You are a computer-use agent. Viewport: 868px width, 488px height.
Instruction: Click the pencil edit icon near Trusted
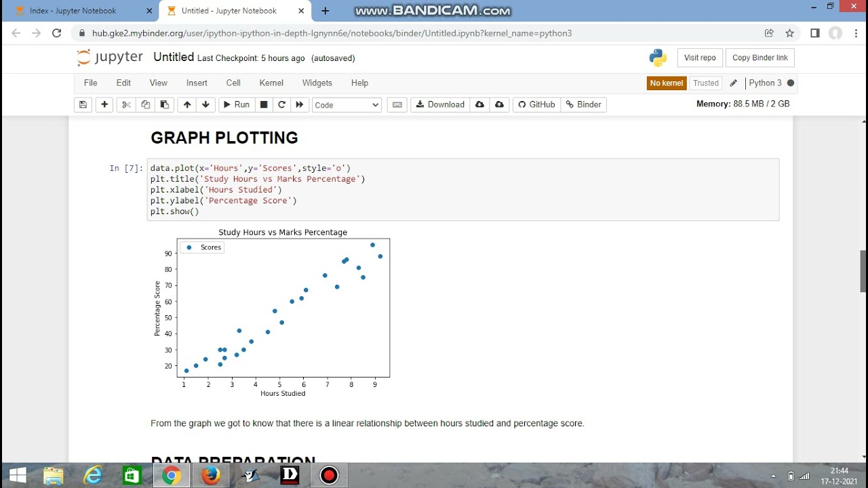coord(733,83)
